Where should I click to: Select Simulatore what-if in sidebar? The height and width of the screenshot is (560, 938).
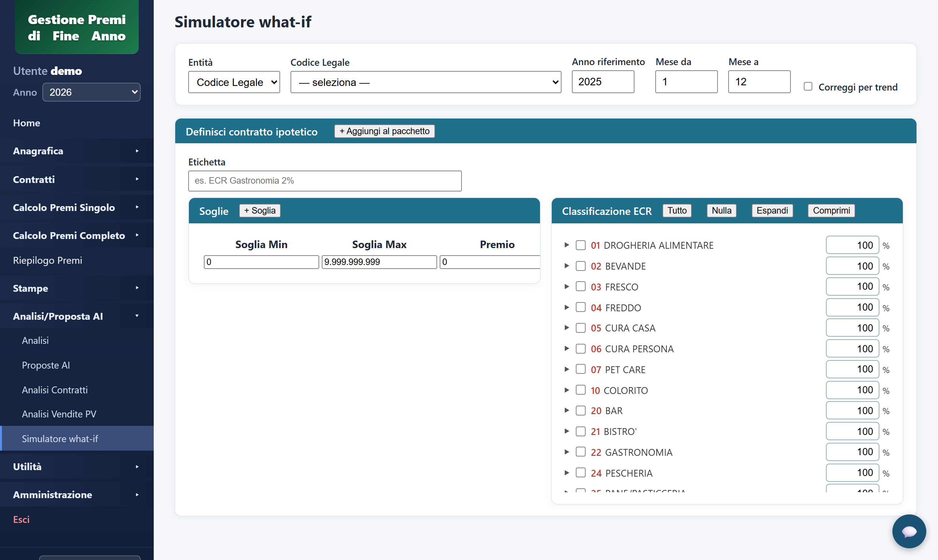(x=77, y=439)
